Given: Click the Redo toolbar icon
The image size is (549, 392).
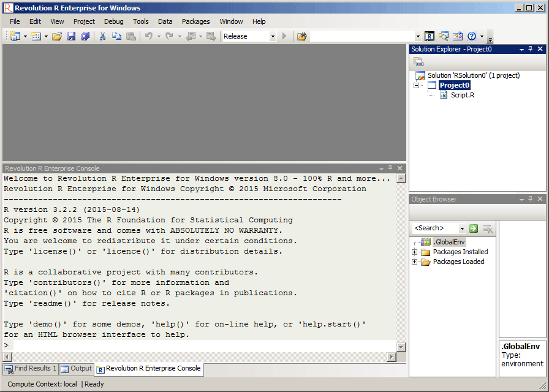Looking at the screenshot, I should [x=170, y=36].
